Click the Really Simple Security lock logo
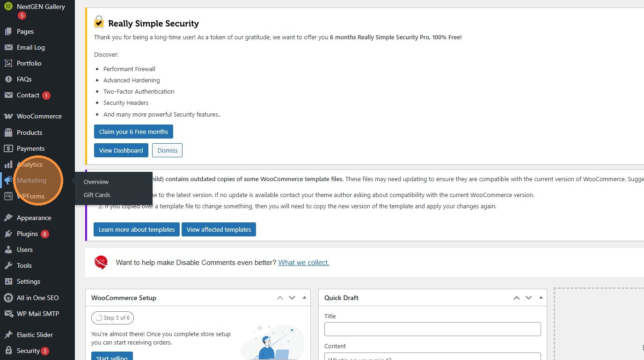The height and width of the screenshot is (360, 644). (x=99, y=22)
